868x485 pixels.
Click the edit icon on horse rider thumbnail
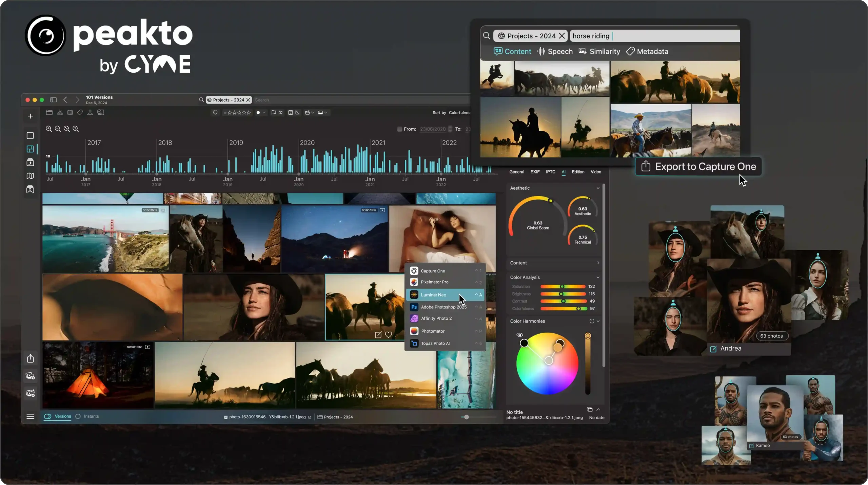(378, 335)
